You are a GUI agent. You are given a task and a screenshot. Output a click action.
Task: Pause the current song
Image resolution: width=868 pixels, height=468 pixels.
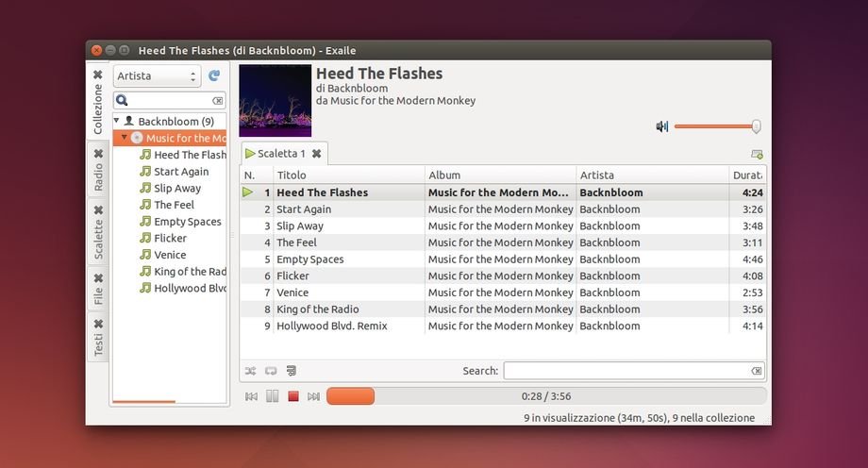click(273, 396)
